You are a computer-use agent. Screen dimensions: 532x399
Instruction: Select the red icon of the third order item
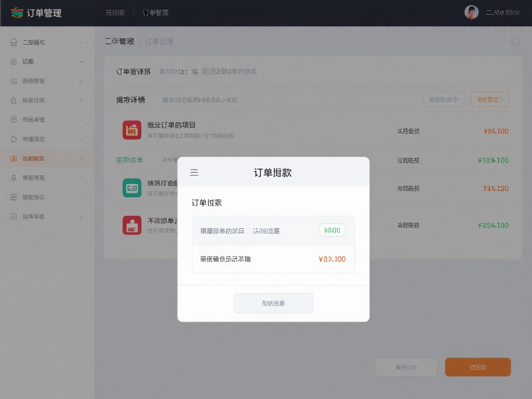(x=132, y=225)
